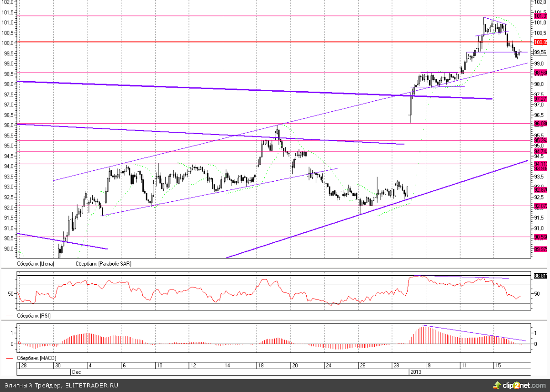Click the 96.08 price level label
This screenshot has width=550, height=392.
click(540, 123)
